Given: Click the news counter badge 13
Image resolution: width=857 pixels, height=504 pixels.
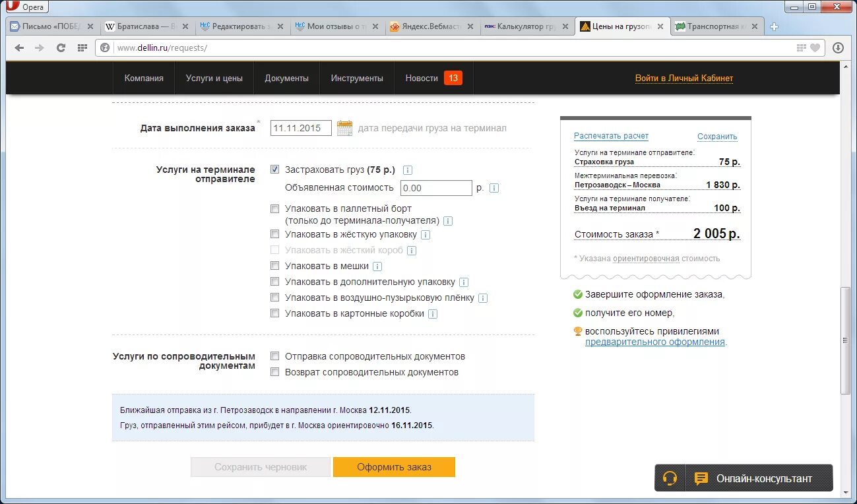Looking at the screenshot, I should pyautogui.click(x=453, y=78).
